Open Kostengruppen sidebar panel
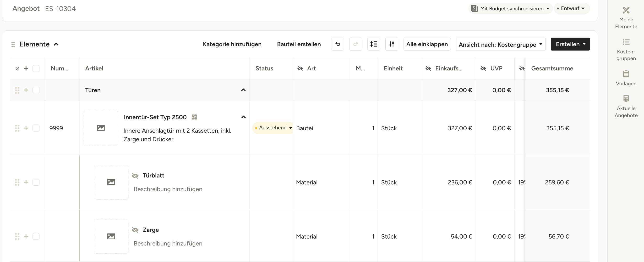 tap(626, 50)
